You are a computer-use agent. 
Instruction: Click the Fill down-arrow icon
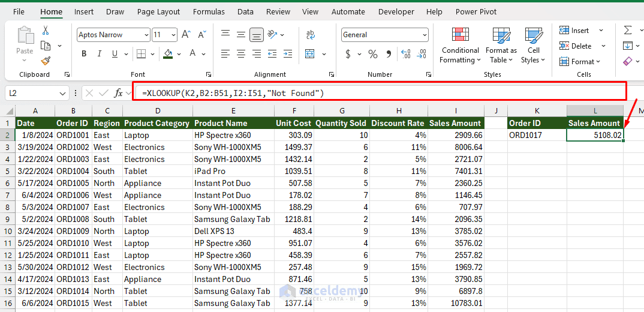(x=628, y=46)
